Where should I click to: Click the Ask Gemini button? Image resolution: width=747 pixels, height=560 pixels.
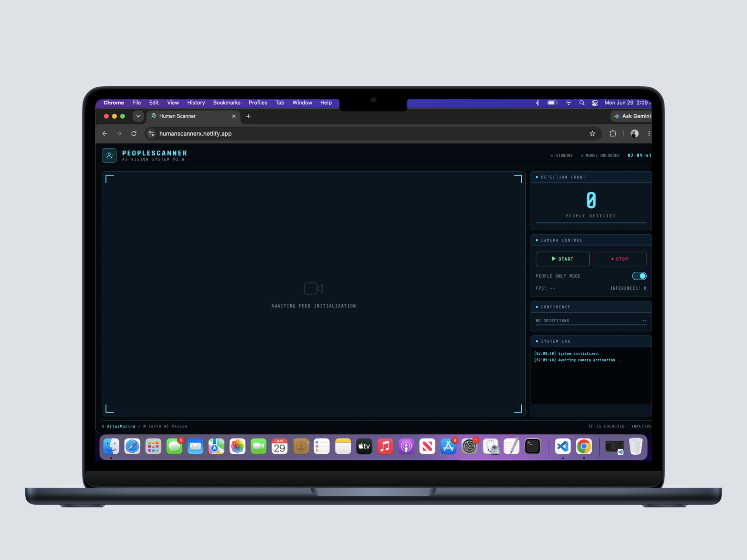(631, 116)
